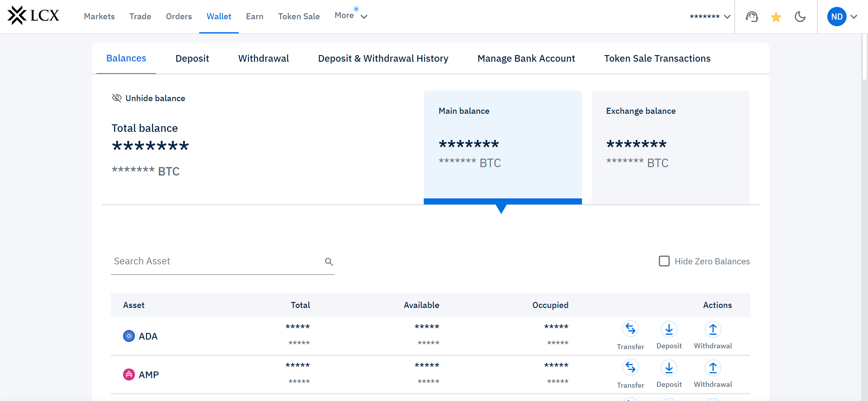
Task: Toggle Unhide balance eye icon
Action: click(x=117, y=98)
